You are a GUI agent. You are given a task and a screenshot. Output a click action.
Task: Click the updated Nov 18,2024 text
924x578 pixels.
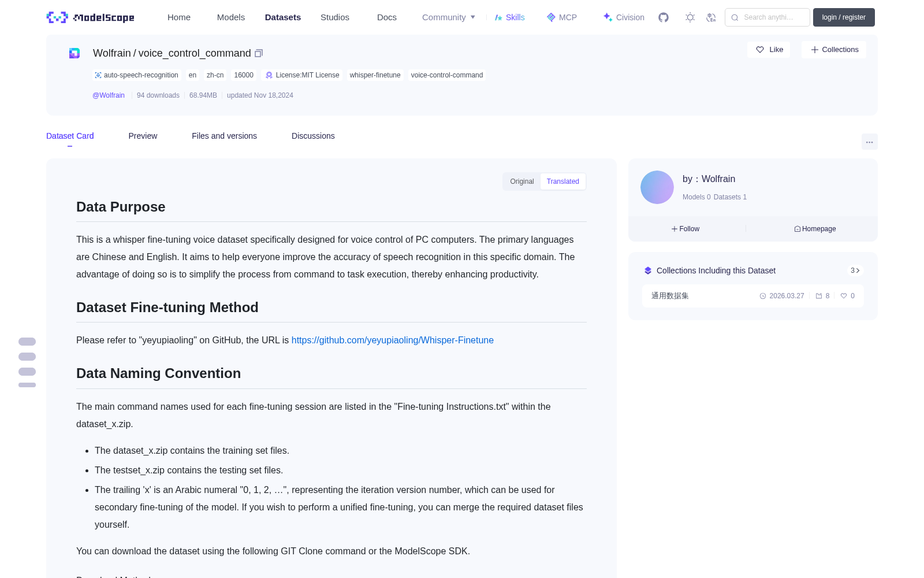click(260, 95)
